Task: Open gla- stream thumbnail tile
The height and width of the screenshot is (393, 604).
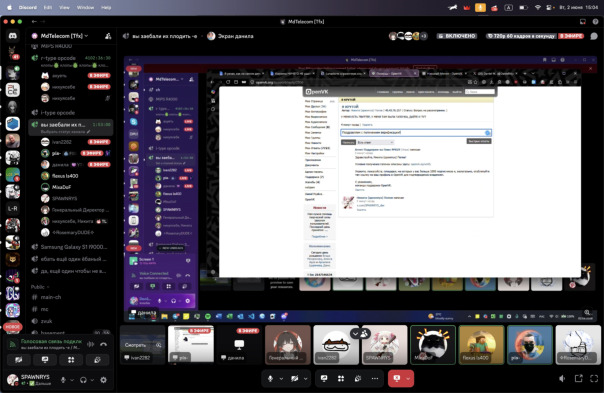Action: (191, 344)
